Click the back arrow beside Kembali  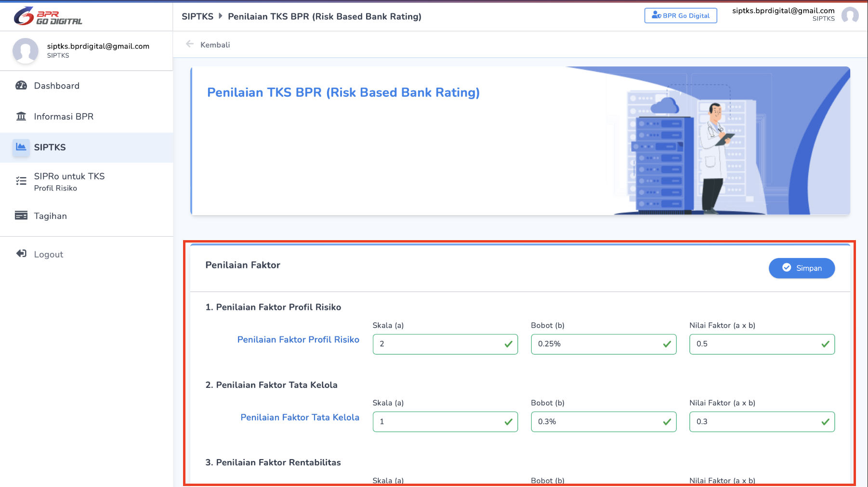click(190, 44)
